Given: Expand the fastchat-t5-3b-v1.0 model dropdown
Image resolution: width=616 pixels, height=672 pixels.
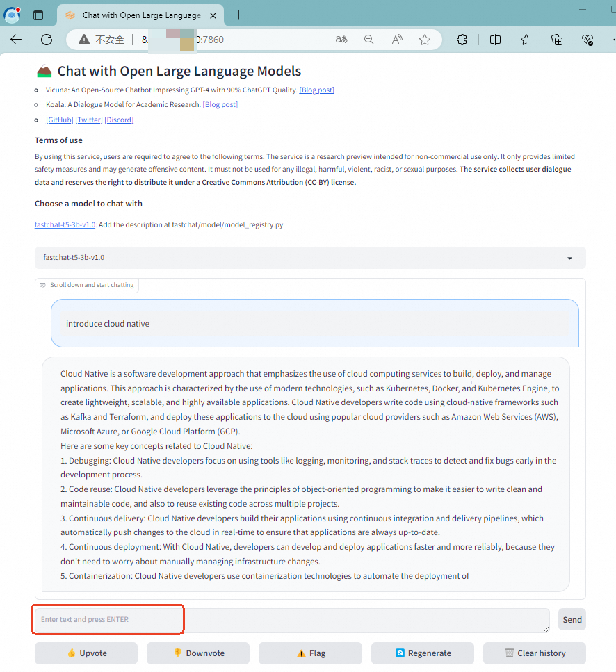Looking at the screenshot, I should (x=310, y=258).
